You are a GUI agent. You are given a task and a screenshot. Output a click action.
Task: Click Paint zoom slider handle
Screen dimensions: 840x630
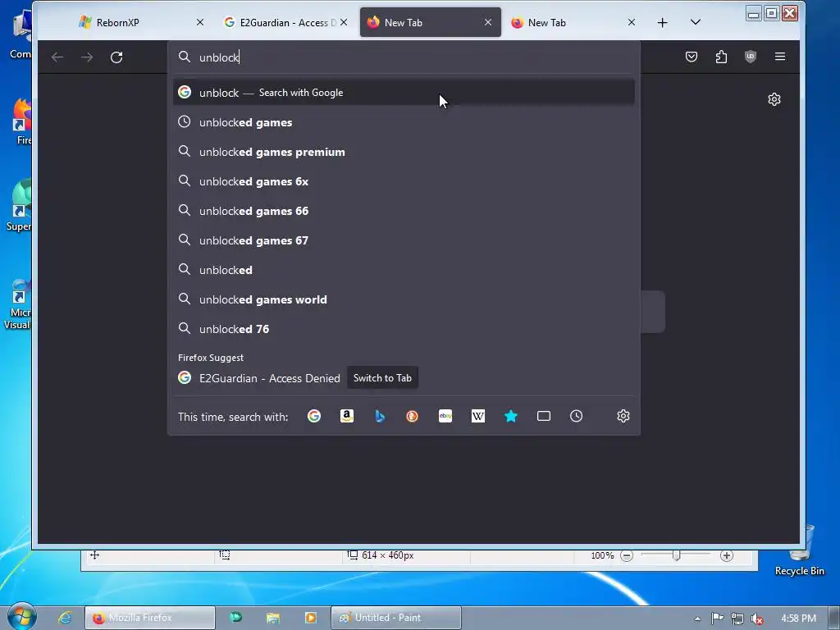(676, 555)
